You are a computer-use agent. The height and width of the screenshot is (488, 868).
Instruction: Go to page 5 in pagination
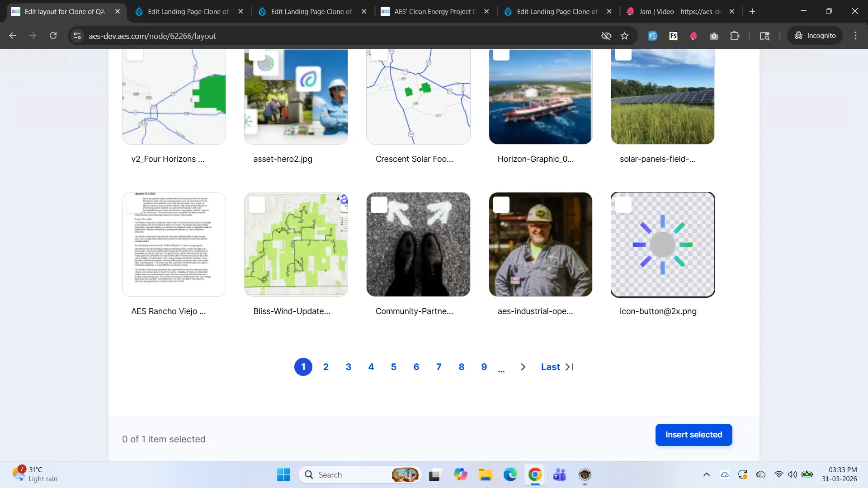pos(393,367)
